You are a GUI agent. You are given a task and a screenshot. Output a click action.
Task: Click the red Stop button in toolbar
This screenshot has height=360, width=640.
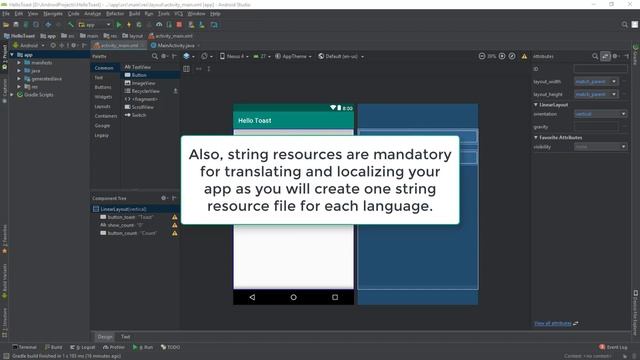point(179,25)
